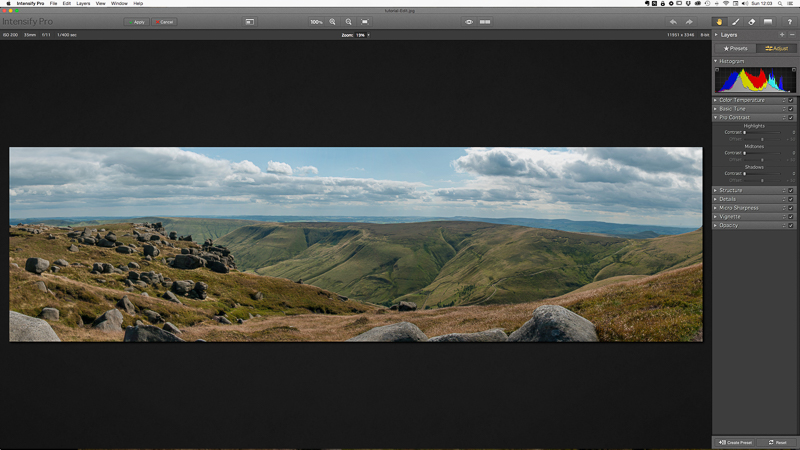Click the Apply button
The image size is (800, 450).
136,21
